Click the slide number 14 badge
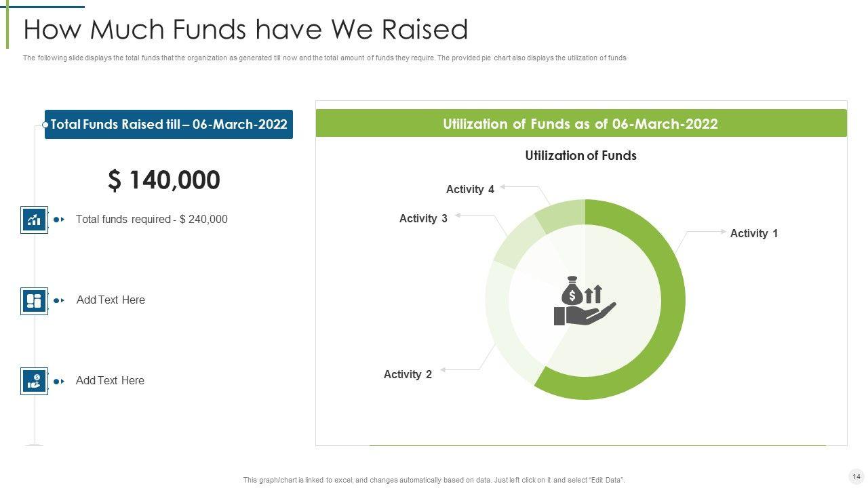 [x=856, y=476]
